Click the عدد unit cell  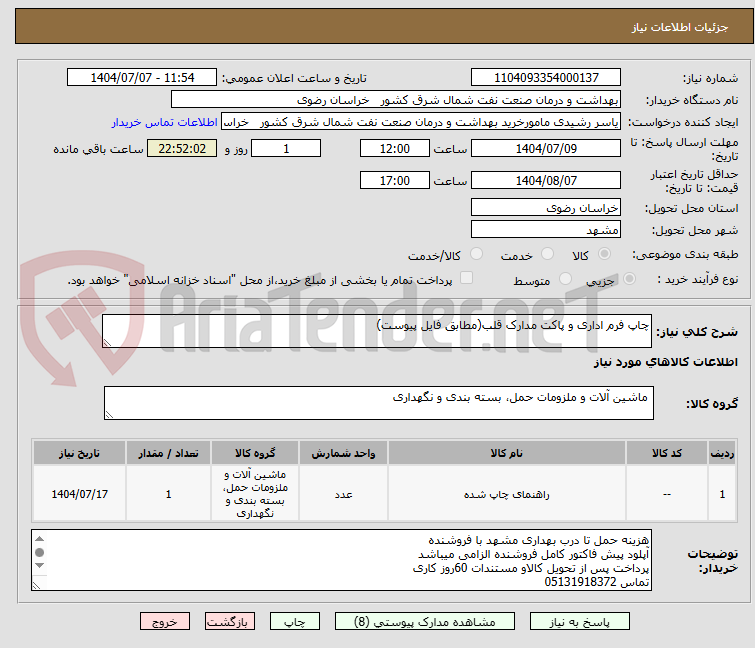click(x=343, y=494)
